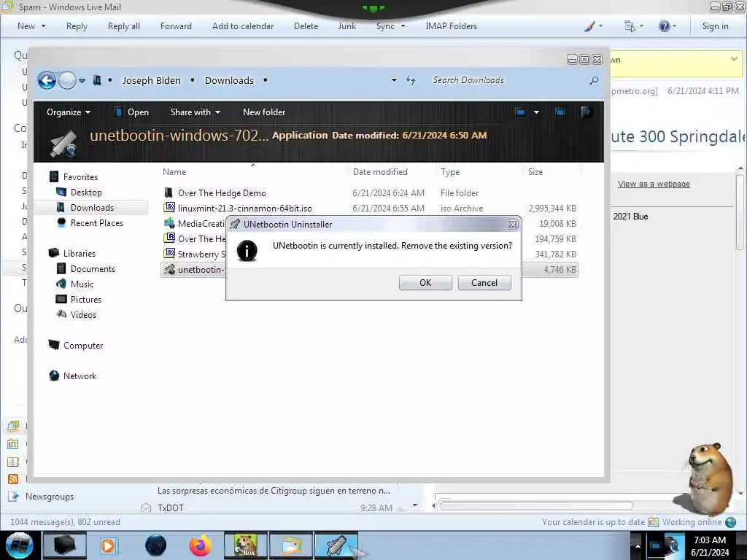Click the refresh icon in address bar
747x560 pixels.
411,80
